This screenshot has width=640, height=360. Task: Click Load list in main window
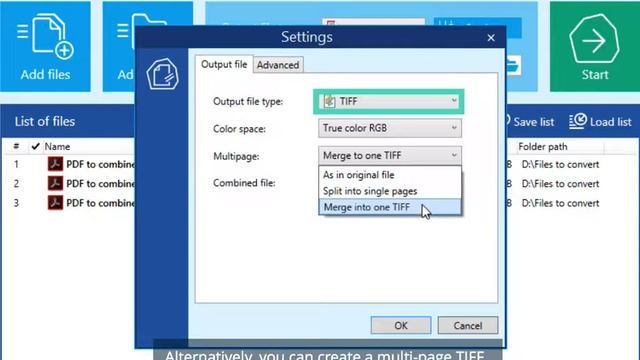click(x=600, y=122)
